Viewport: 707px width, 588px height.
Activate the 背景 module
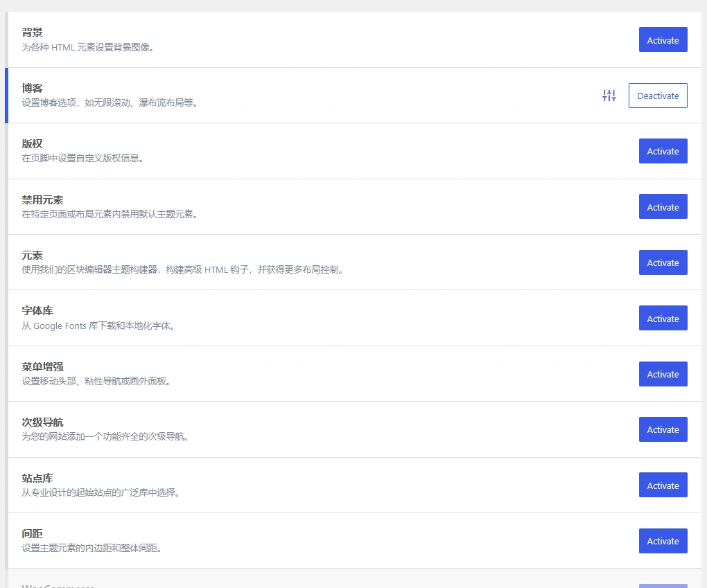coord(663,39)
